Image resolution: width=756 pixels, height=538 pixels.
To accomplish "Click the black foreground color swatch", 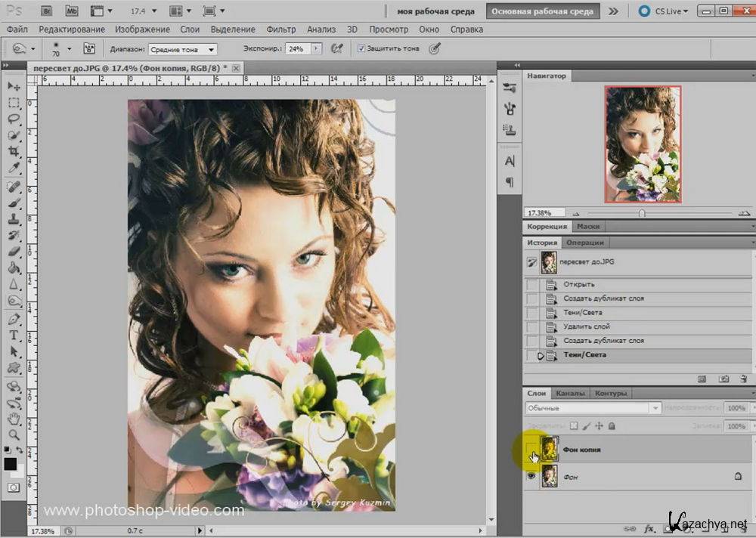I will pyautogui.click(x=11, y=464).
